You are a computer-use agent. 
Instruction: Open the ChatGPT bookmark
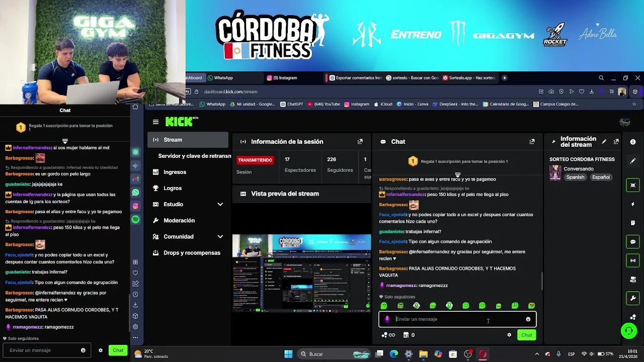tap(291, 105)
